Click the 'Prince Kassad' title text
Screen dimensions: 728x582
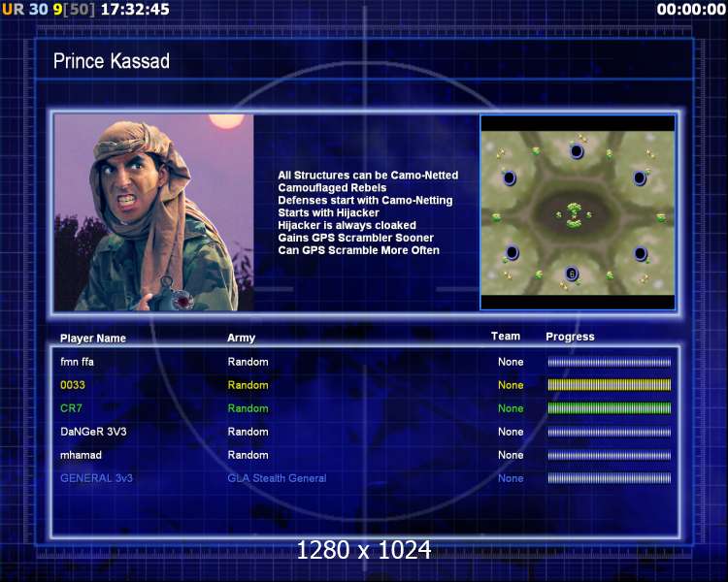point(112,61)
